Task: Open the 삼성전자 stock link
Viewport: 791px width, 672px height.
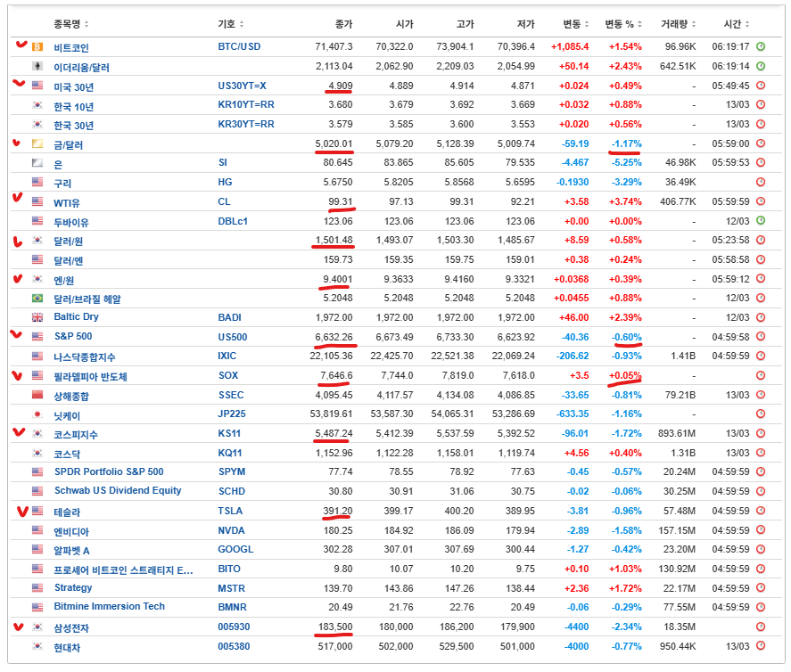Action: pos(71,628)
